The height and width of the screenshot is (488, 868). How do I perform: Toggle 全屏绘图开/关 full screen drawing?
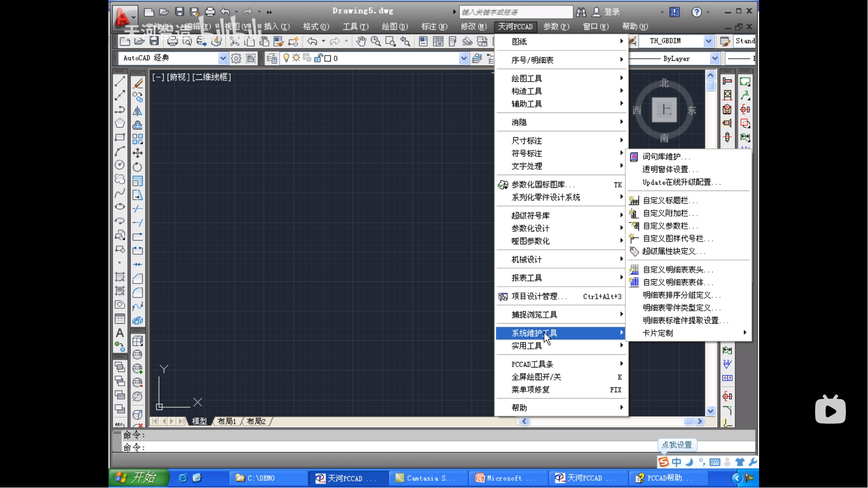[x=560, y=377]
